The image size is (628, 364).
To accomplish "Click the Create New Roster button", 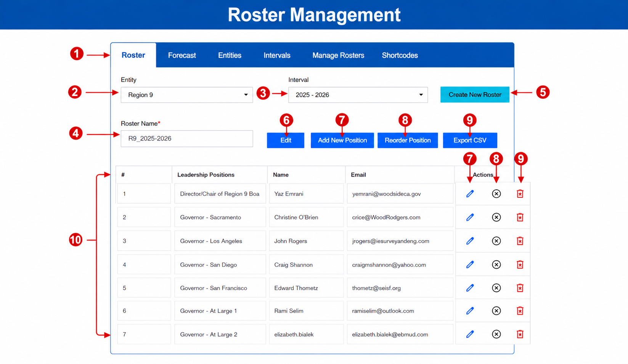I will 475,95.
